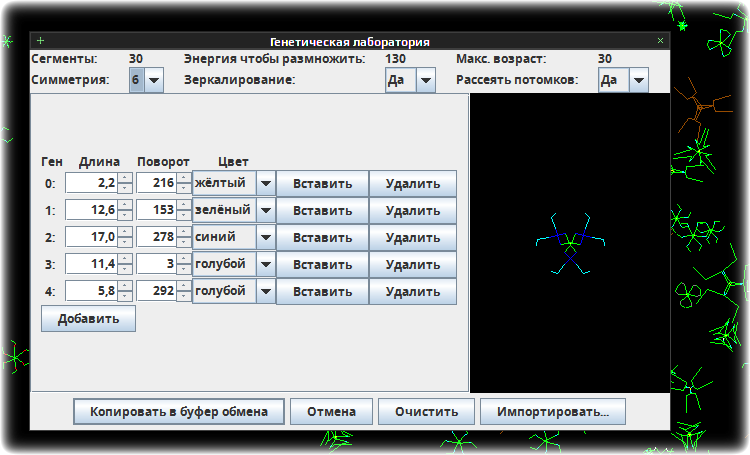This screenshot has height=455, width=750.
Task: Focus the Длина field with 17,0
Action: (x=91, y=237)
